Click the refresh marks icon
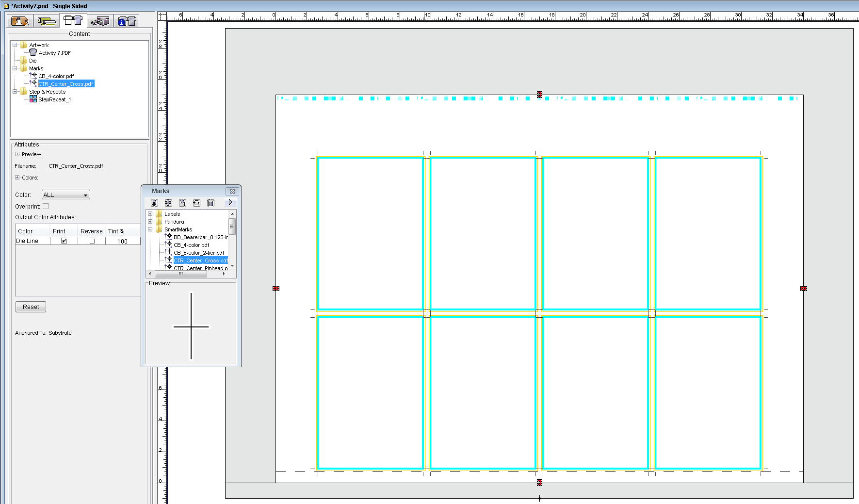Screen dimensions: 859x504 [x=196, y=203]
